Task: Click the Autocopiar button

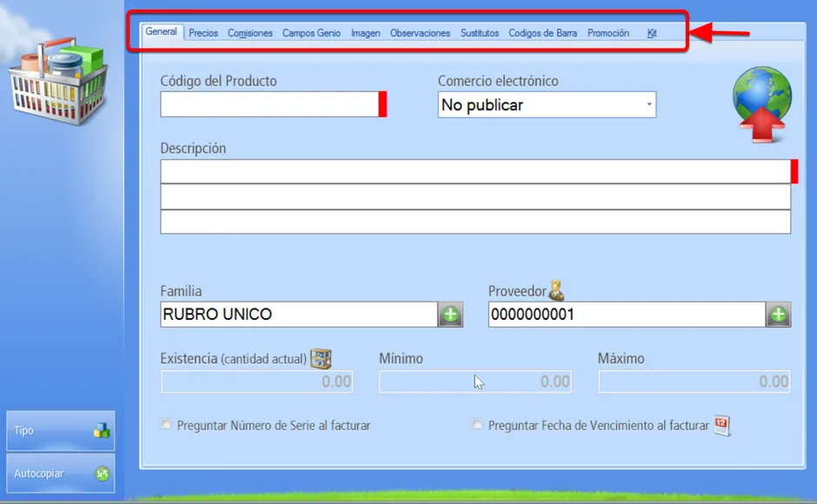Action: point(61,474)
